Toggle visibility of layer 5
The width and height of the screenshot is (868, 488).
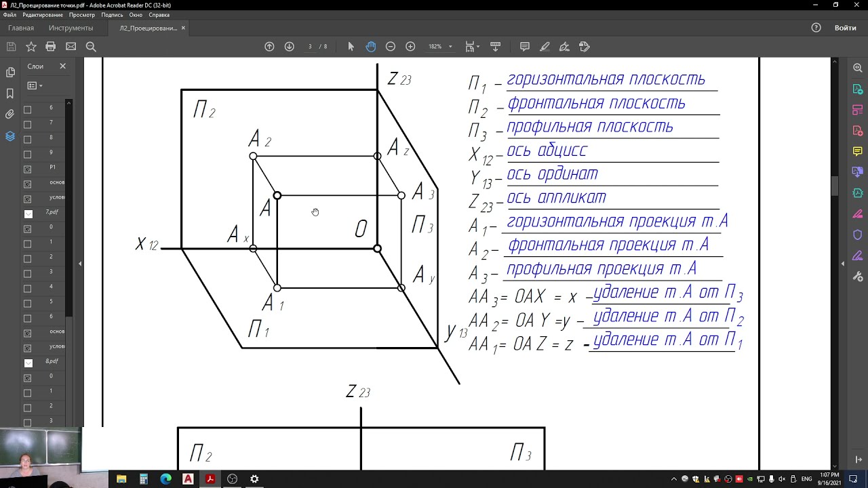click(x=28, y=304)
